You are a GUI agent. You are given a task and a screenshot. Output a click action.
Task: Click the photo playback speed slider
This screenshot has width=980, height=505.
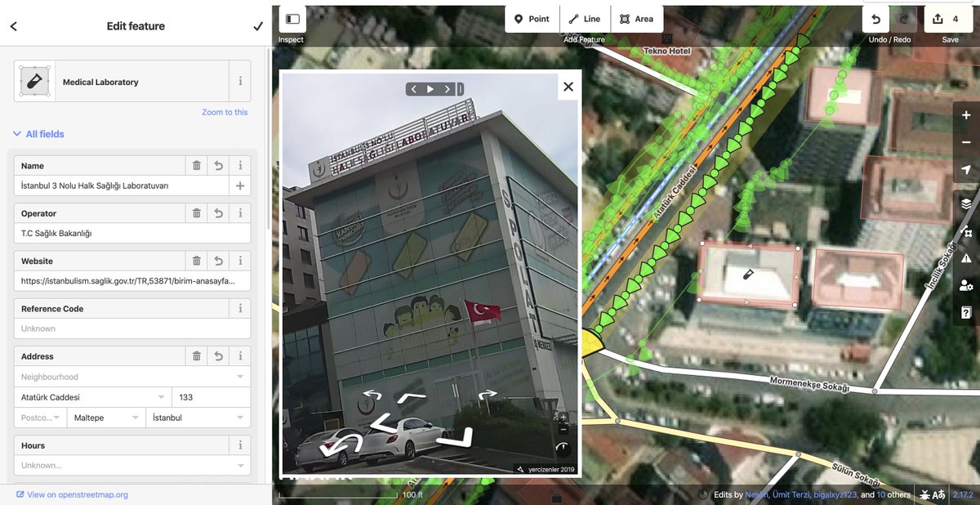(460, 88)
